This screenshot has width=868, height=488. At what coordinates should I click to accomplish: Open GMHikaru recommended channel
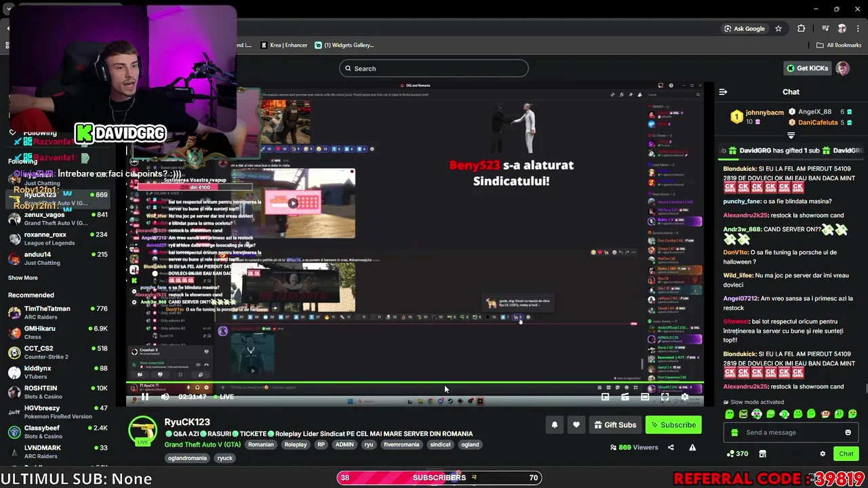tap(58, 332)
